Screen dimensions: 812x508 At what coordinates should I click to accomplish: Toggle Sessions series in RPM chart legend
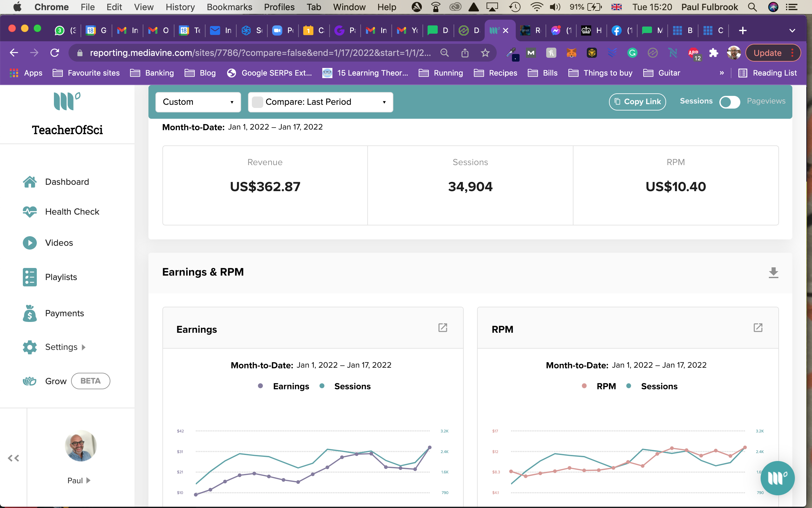(652, 386)
